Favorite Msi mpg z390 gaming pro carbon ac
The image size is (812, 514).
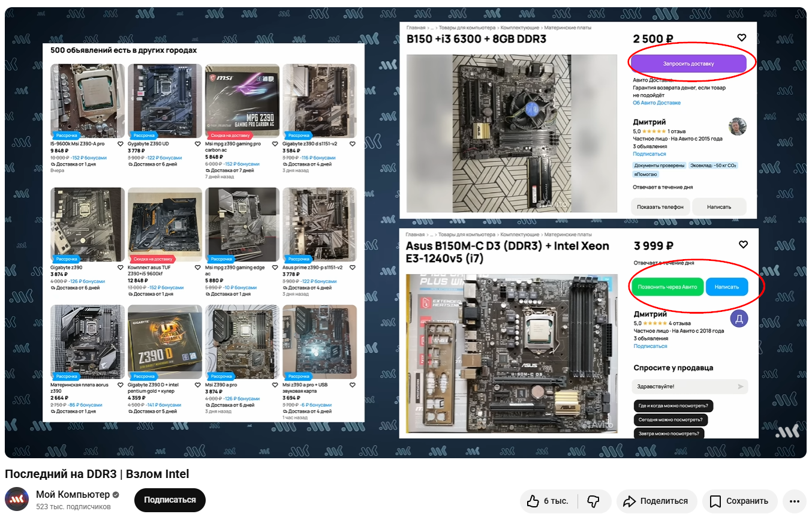275,144
